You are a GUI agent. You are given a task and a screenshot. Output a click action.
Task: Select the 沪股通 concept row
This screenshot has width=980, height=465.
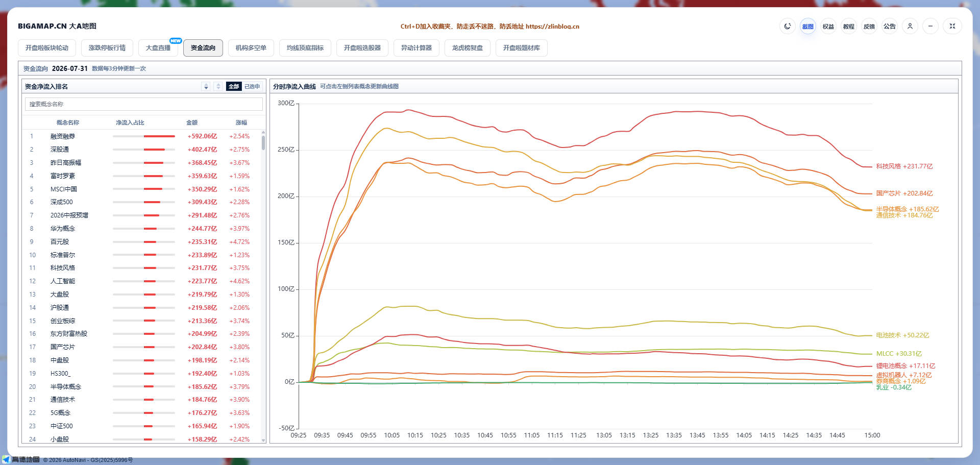[141, 308]
